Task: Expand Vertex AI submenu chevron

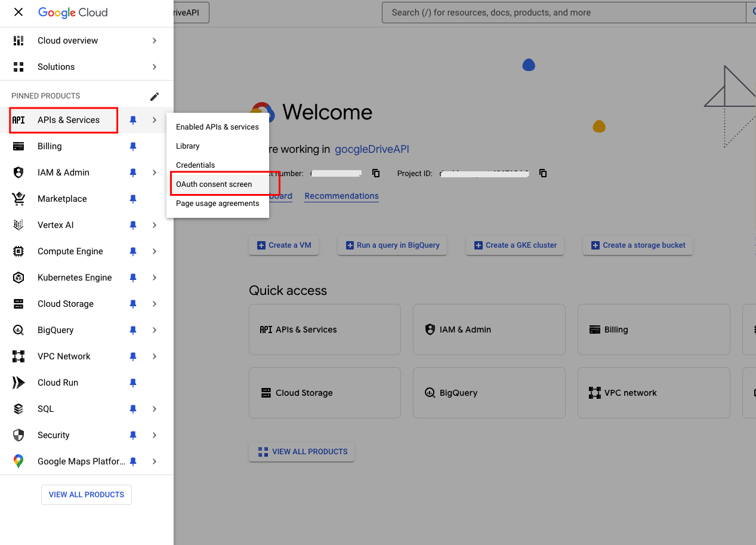Action: click(155, 225)
